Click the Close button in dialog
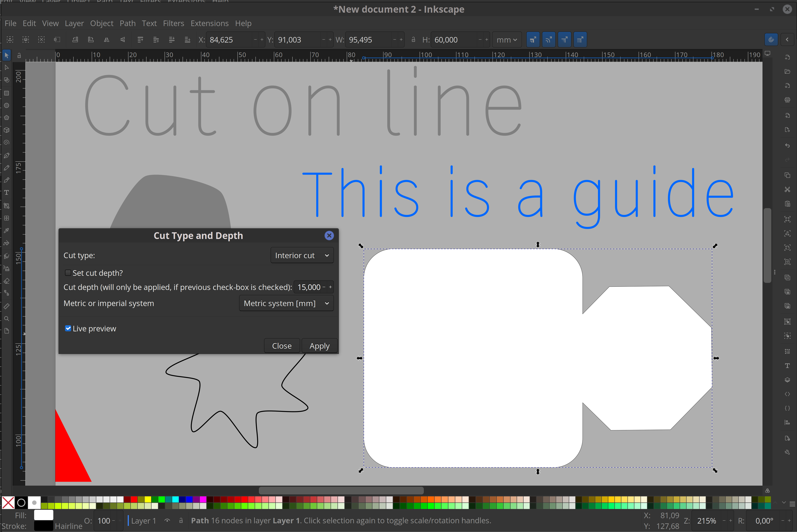The width and height of the screenshot is (797, 532). (x=281, y=346)
